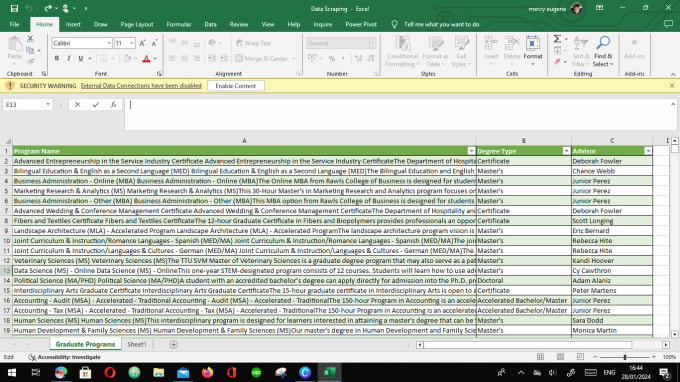
Task: Expand the formula bar
Action: coord(673,104)
